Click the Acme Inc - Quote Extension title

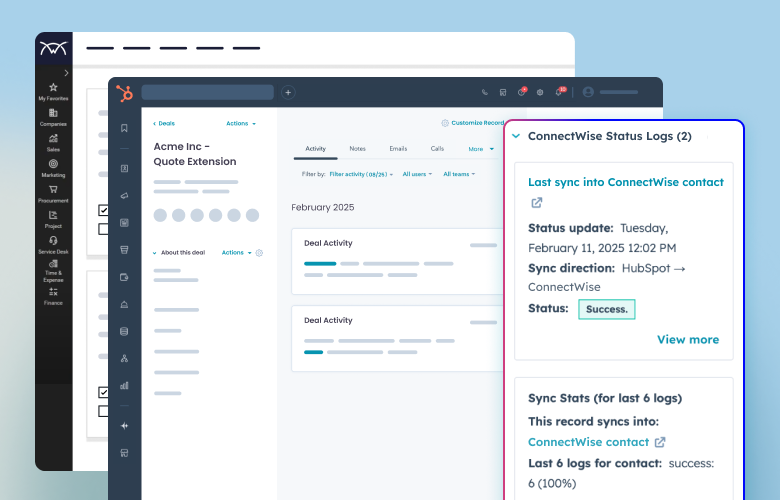195,154
